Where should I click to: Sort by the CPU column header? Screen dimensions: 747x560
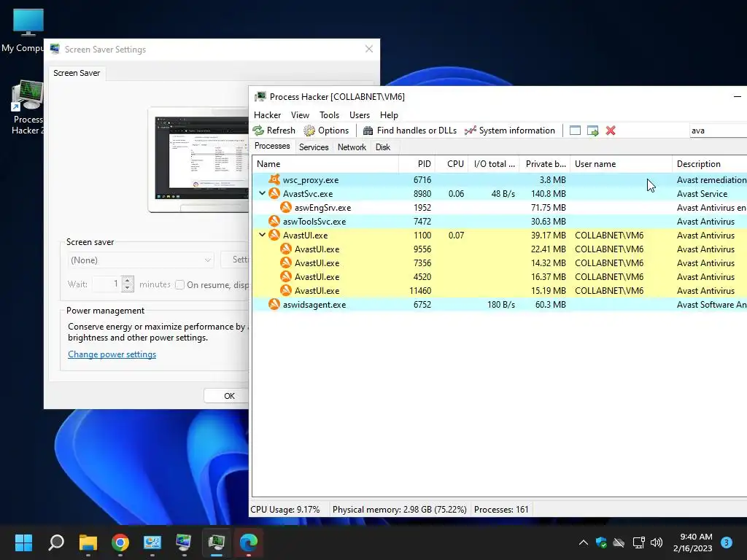tap(451, 164)
